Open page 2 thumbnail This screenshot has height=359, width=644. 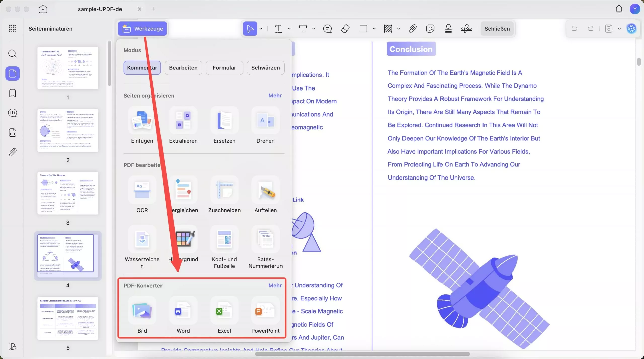click(68, 131)
